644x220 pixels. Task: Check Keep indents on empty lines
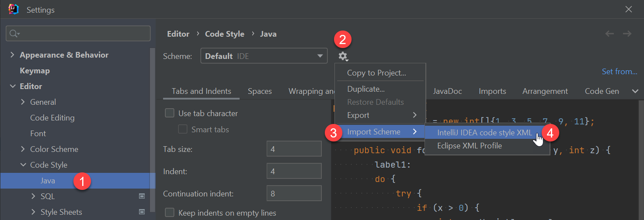click(169, 213)
